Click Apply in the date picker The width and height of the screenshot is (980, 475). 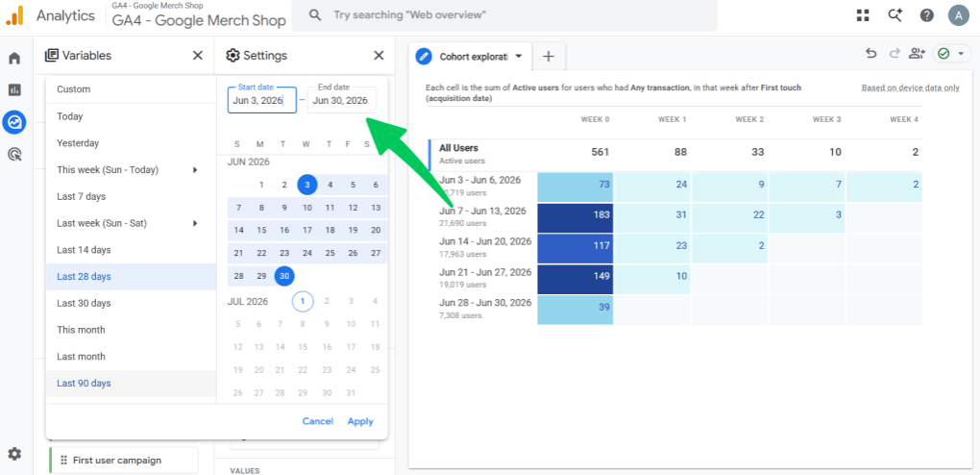(x=360, y=421)
